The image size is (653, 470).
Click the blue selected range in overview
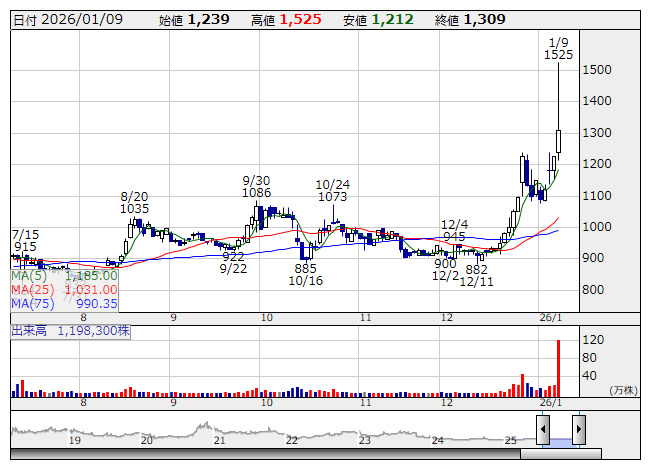pos(560,441)
